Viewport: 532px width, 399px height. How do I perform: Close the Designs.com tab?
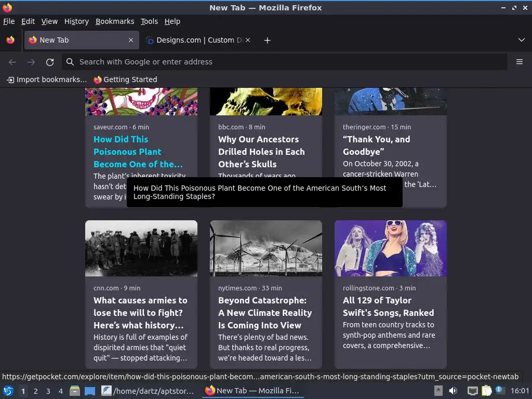click(x=248, y=40)
